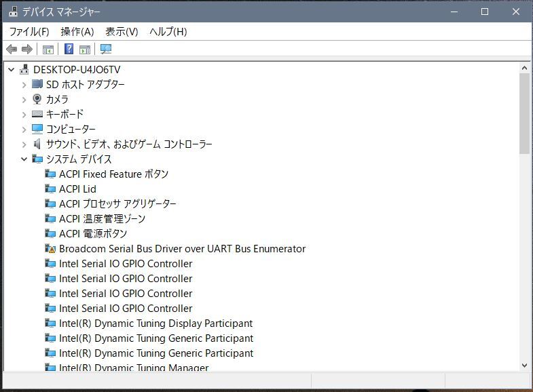Select the カメラ label
This screenshot has width=533, height=392.
(57, 100)
